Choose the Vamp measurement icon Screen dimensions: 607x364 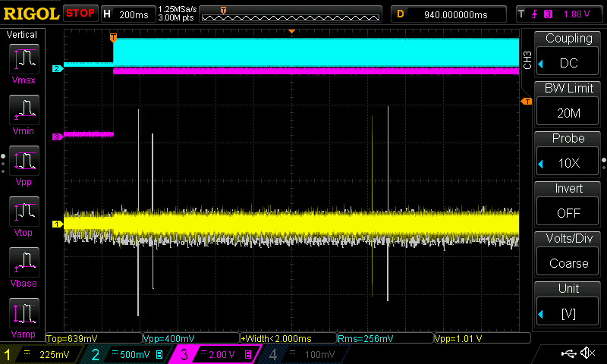click(x=24, y=313)
